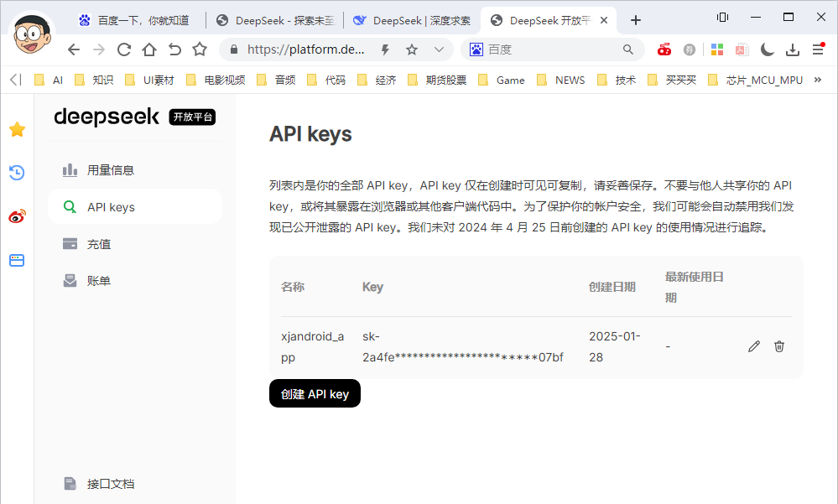Expand the address bar dropdown chevron
This screenshot has width=838, height=504.
pyautogui.click(x=439, y=49)
